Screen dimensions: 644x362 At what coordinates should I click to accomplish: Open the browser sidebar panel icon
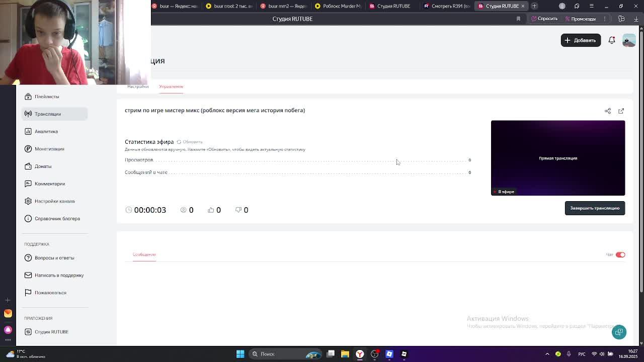(621, 19)
